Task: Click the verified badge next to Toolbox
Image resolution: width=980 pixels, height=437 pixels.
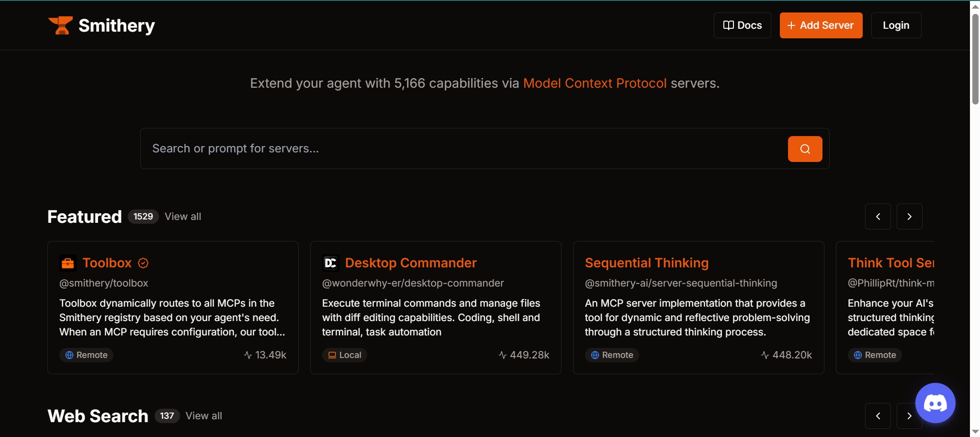Action: click(143, 263)
